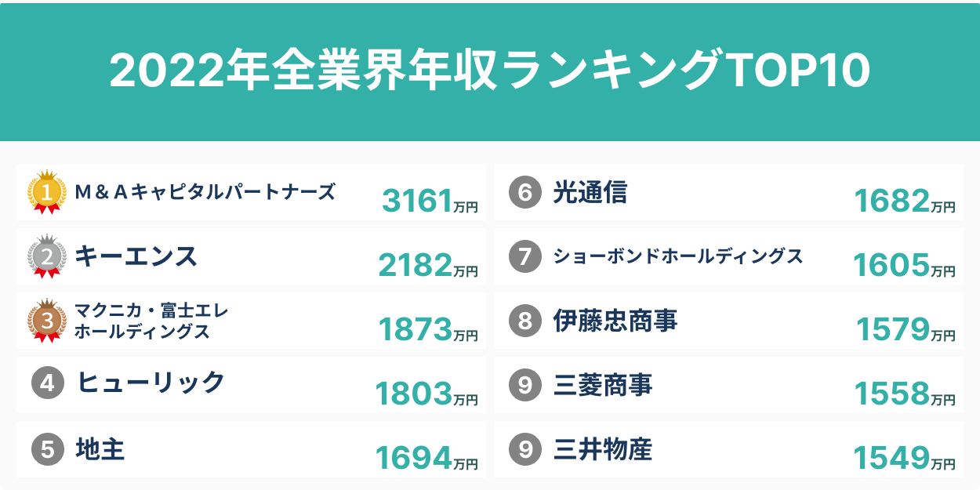980x490 pixels.
Task: Open the ヒューリック entry name
Action: pyautogui.click(x=151, y=383)
